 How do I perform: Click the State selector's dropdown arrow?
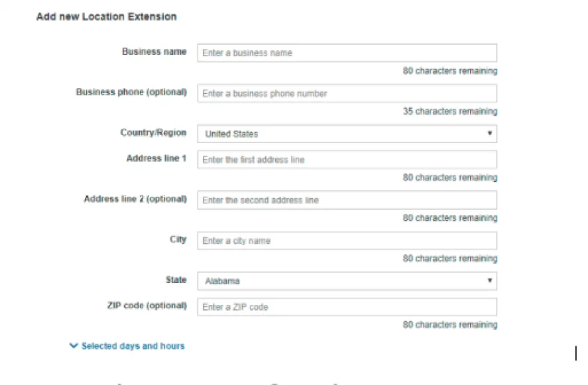point(491,280)
